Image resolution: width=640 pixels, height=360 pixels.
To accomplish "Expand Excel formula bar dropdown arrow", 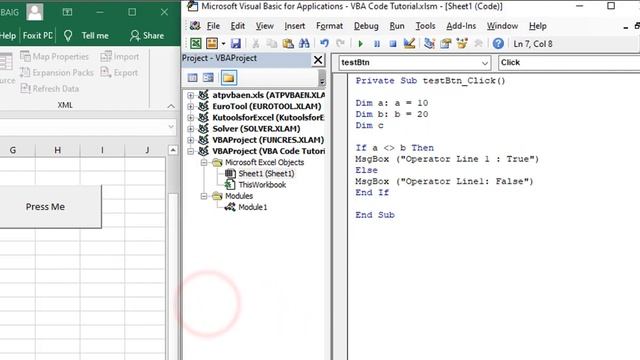I will tap(171, 127).
